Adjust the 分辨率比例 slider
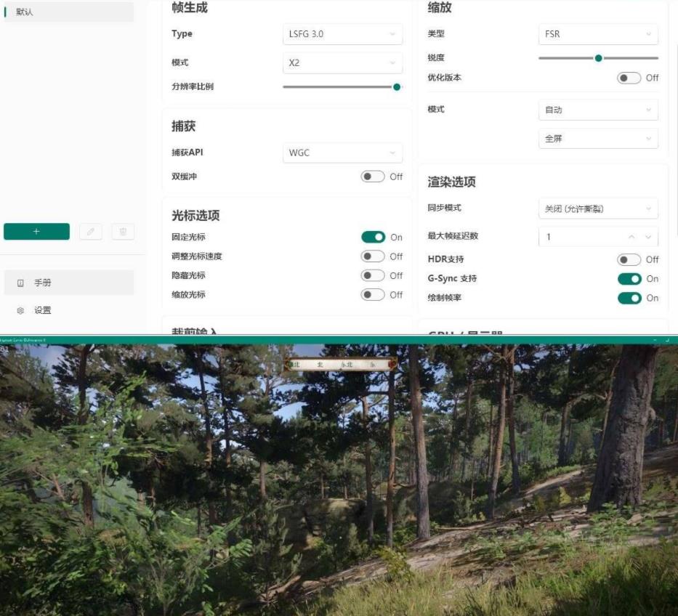678x616 pixels. [x=342, y=87]
